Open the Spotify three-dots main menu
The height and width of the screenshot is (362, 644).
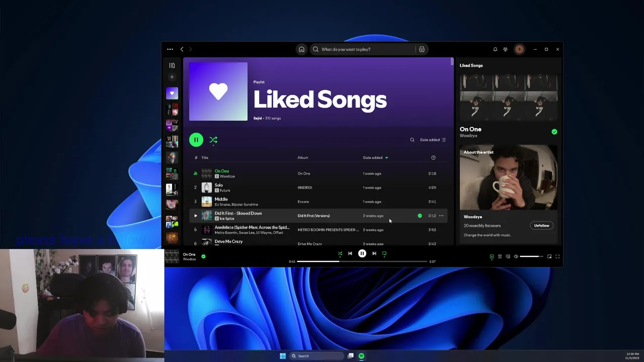[x=170, y=49]
